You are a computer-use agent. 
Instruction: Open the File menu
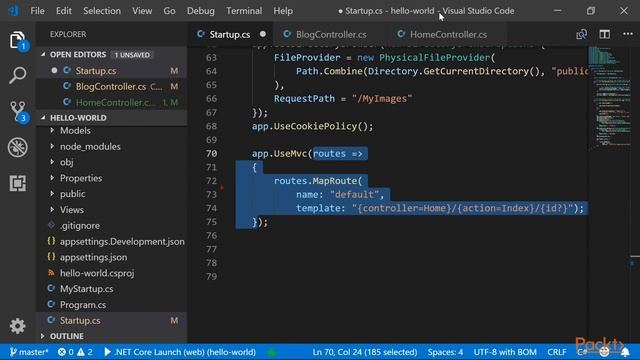pyautogui.click(x=38, y=11)
